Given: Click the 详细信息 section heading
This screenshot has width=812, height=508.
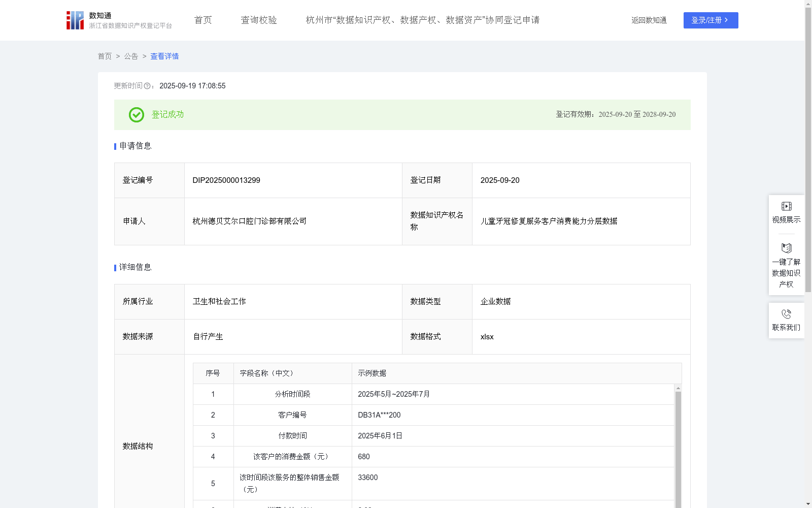Looking at the screenshot, I should point(135,267).
